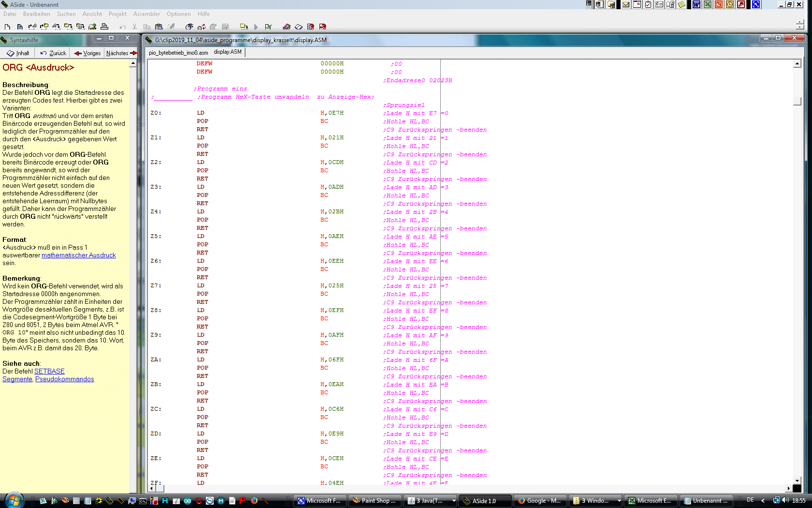Click the DE language indicator in tray
812x508 pixels.
tap(750, 500)
